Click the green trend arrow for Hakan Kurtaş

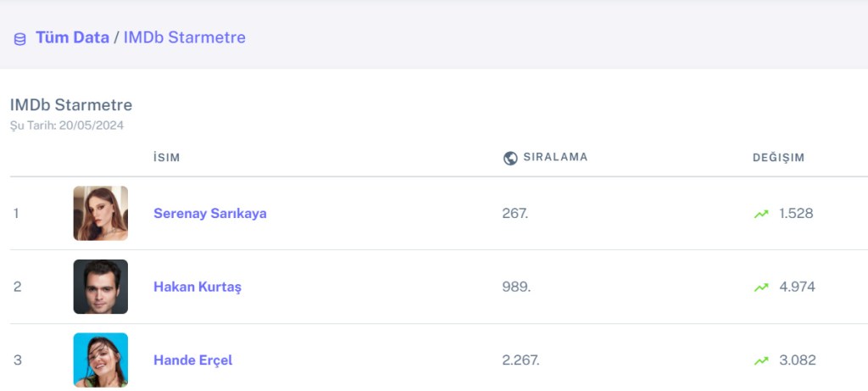point(761,288)
